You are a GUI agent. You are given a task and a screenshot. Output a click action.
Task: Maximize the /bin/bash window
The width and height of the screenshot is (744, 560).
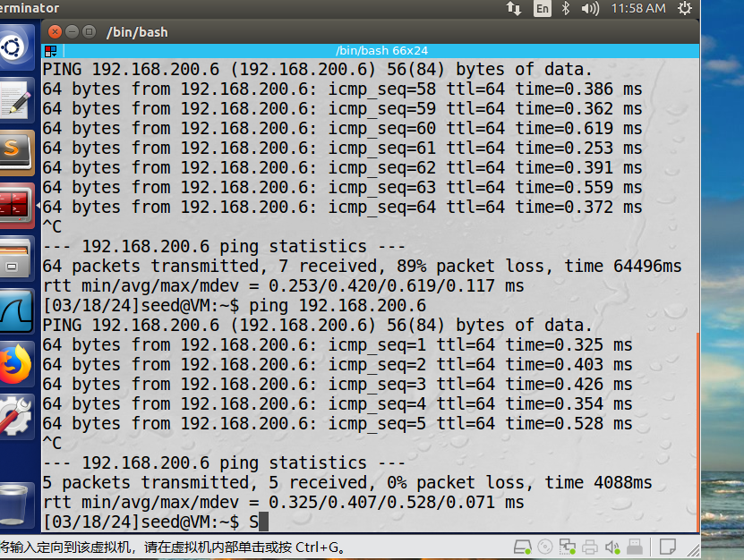tap(89, 32)
